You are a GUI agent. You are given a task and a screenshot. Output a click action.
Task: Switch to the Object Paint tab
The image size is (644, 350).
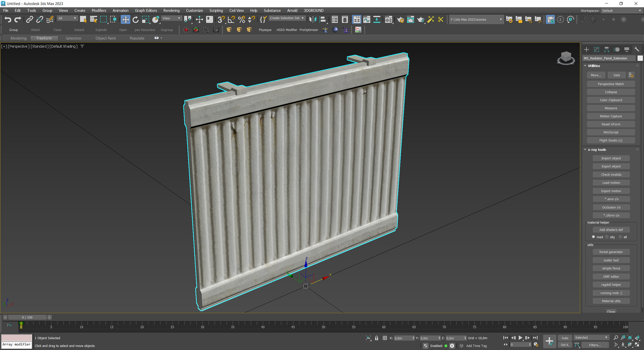105,38
